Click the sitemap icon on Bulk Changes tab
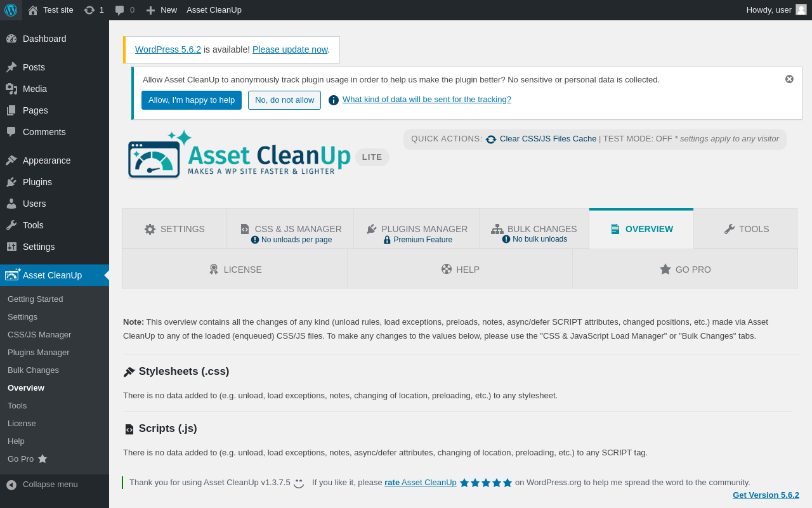Screen dimensions: 812x508 (x=497, y=229)
